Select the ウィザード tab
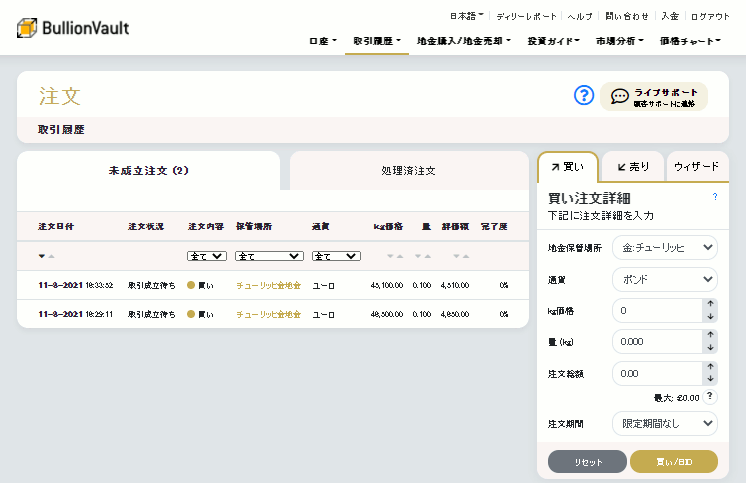This screenshot has height=483, width=746. [x=697, y=167]
